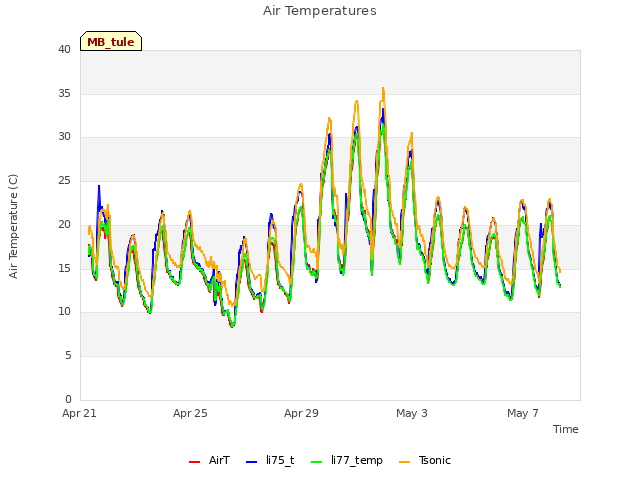The width and height of the screenshot is (640, 480).
Task: Click the MB_tule label tag
Action: [111, 41]
